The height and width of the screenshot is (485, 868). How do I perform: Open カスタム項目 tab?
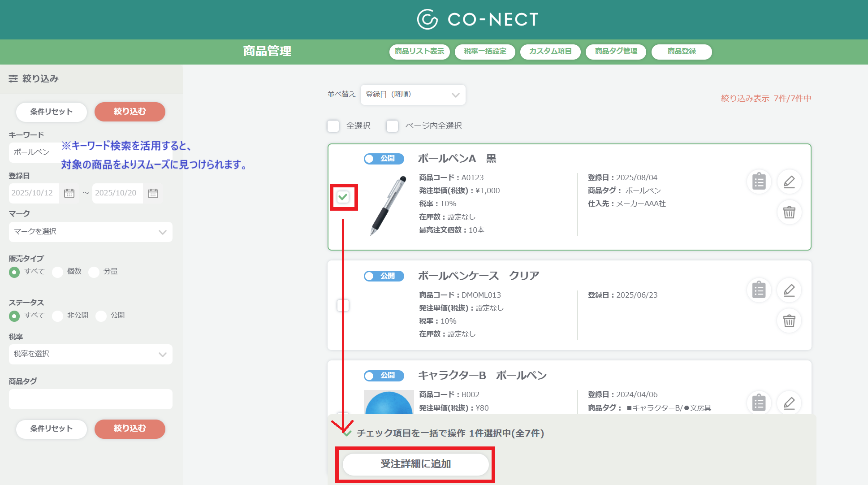pos(550,52)
